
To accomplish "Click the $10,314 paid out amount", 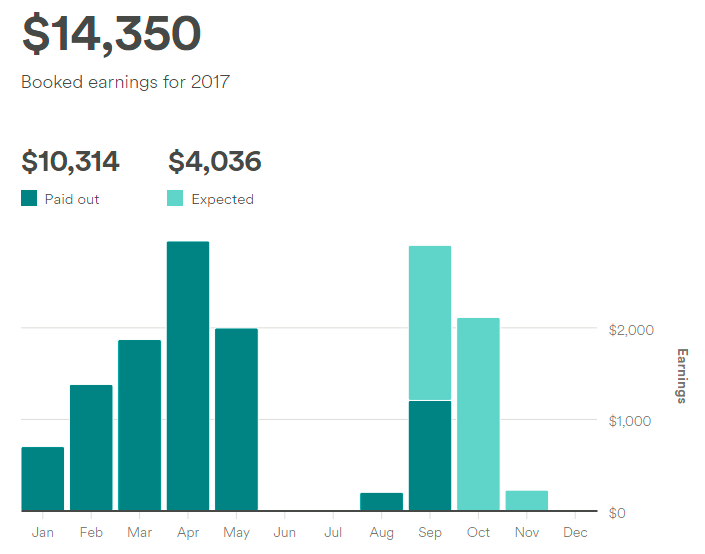I will pyautogui.click(x=70, y=161).
